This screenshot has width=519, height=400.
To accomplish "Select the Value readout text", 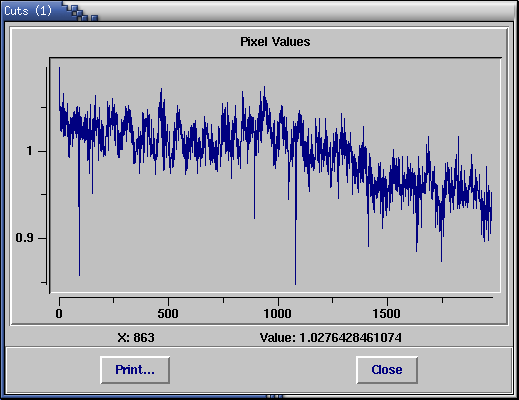I will (331, 338).
